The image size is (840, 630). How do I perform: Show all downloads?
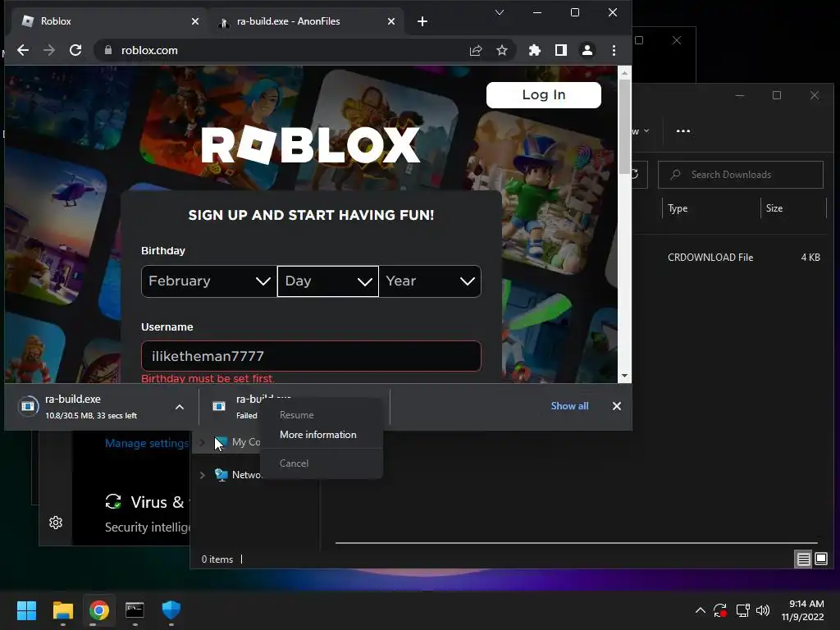(569, 406)
